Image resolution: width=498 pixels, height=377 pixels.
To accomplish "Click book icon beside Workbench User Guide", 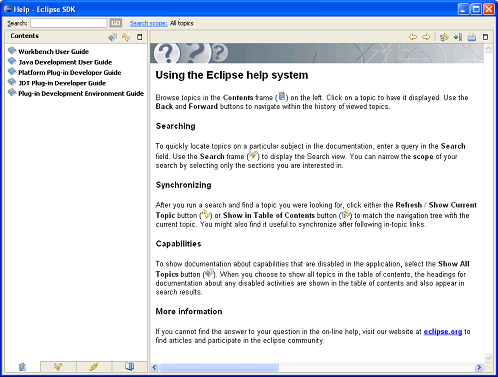I will pyautogui.click(x=12, y=51).
